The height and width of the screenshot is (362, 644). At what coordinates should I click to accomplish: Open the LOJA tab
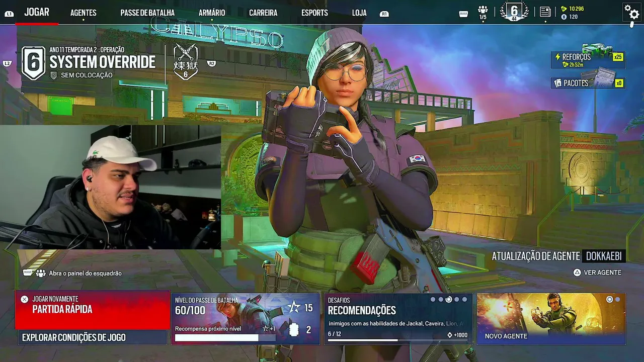click(359, 13)
